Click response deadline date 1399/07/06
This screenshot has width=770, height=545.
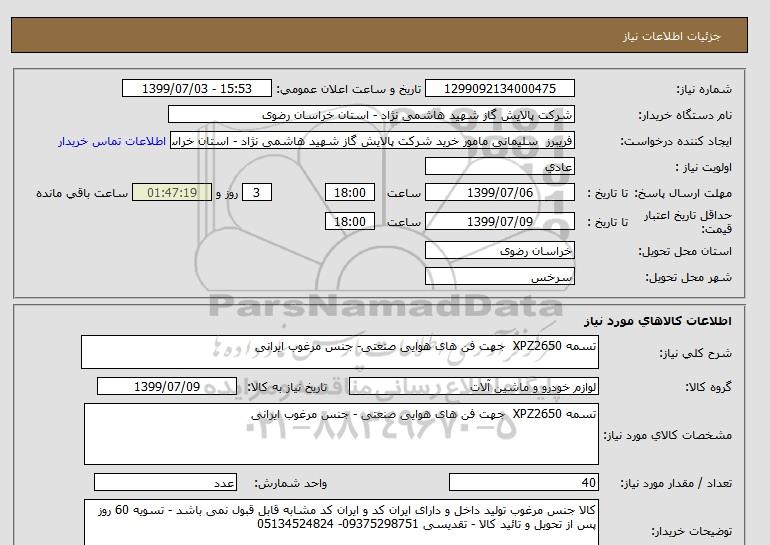[x=500, y=193]
